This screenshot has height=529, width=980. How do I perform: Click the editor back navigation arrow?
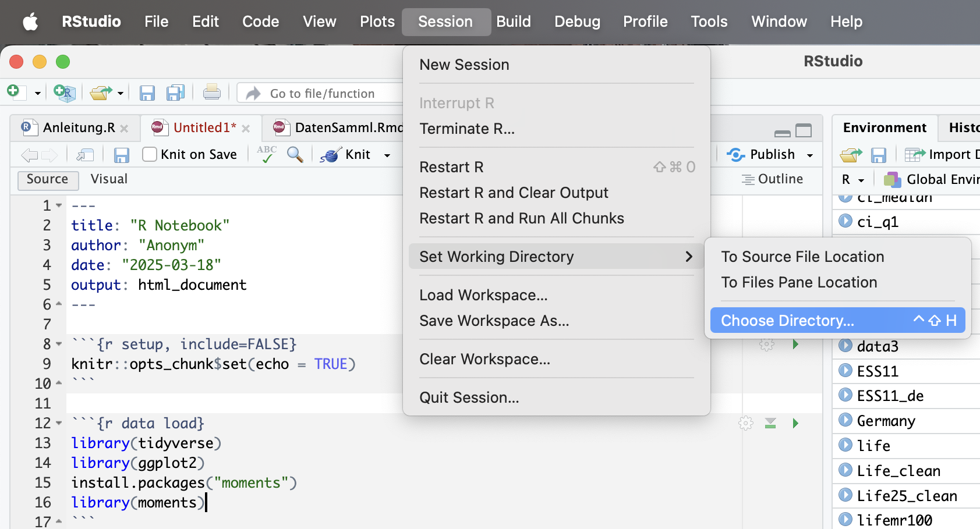tap(29, 155)
